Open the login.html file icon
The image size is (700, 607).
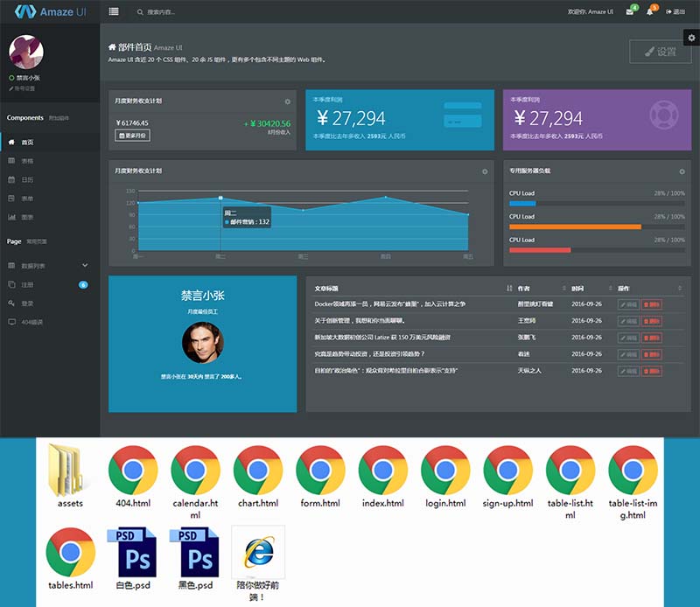point(445,471)
